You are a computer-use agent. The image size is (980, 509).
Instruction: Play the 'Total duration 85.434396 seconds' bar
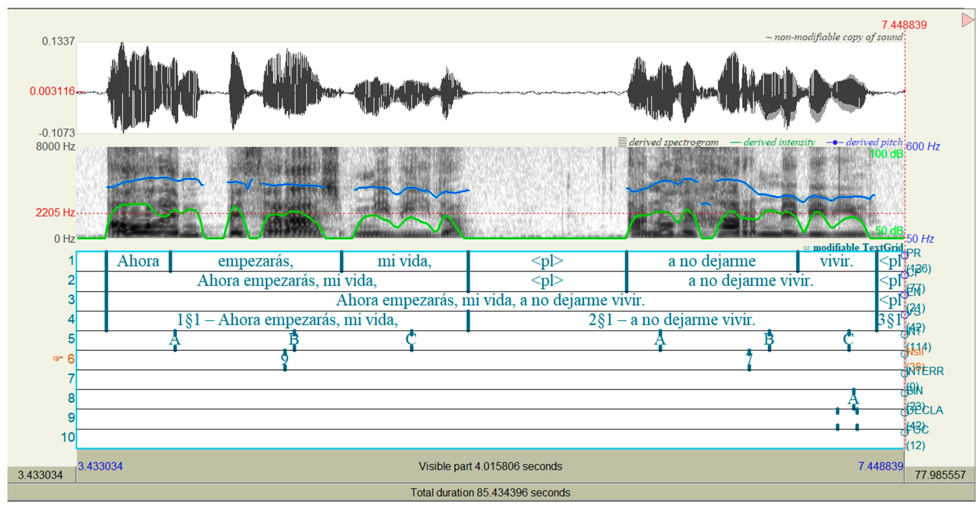pos(490,493)
